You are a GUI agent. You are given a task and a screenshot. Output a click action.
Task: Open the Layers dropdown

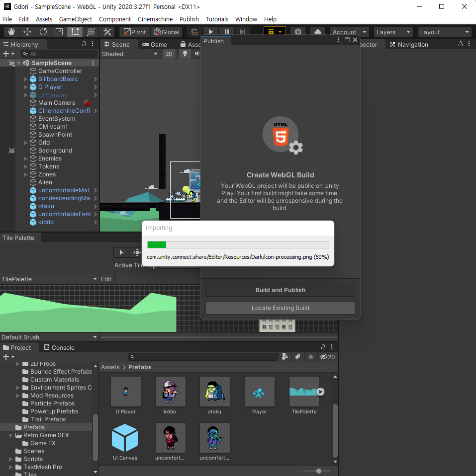[x=393, y=32]
